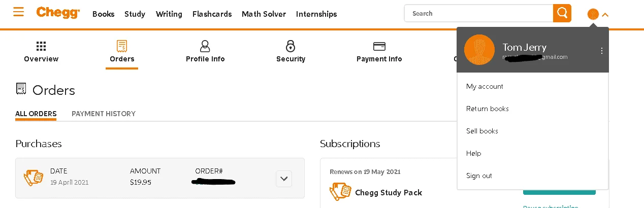Open the Flashcards navigation link

(212, 14)
